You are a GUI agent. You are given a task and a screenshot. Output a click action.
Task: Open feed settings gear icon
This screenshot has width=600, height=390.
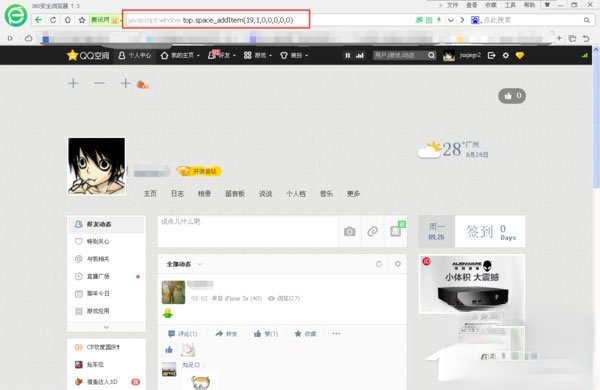[x=398, y=264]
